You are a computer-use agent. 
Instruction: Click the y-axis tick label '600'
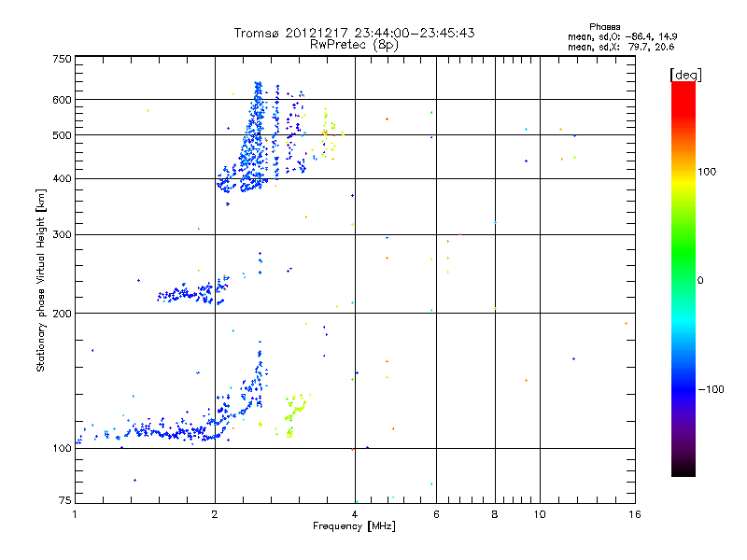[x=62, y=100]
